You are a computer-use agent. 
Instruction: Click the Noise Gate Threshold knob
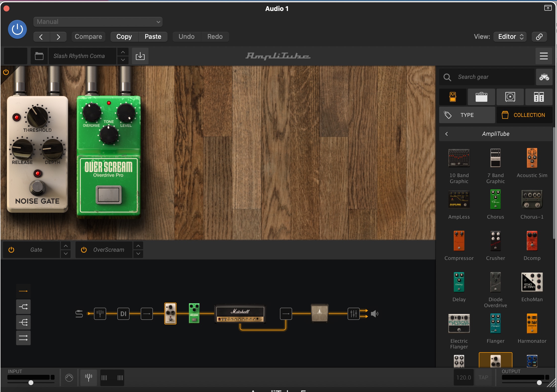coord(37,116)
